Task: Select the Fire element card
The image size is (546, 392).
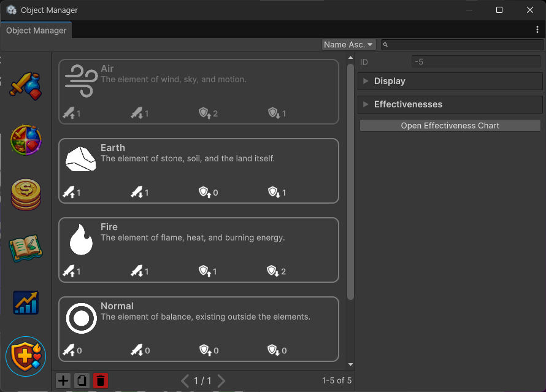Action: coord(198,250)
